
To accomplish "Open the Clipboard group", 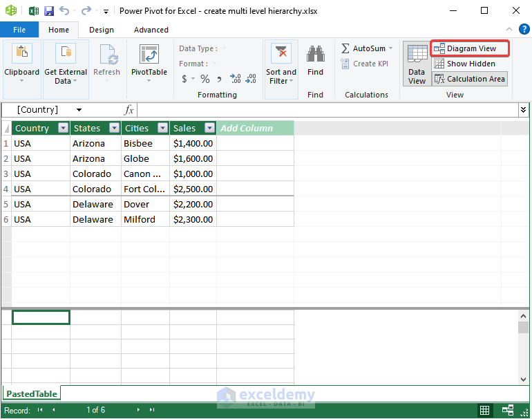I will pyautogui.click(x=21, y=69).
